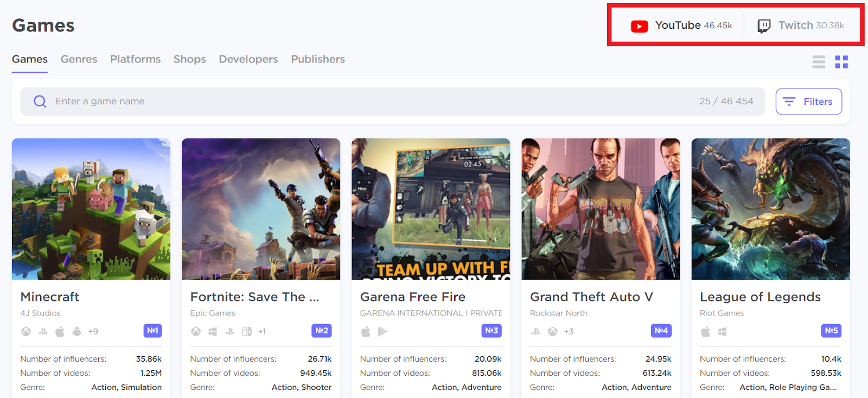Open the Filters panel

[809, 102]
